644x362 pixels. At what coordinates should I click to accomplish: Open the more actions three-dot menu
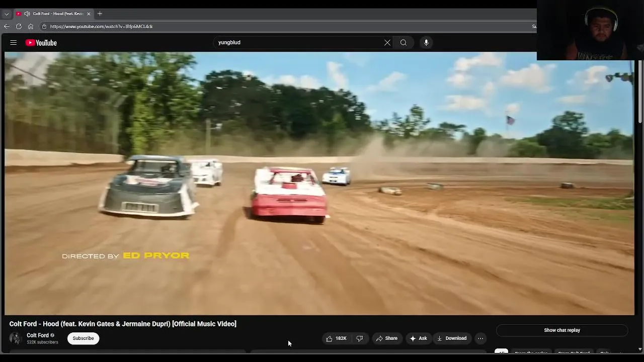tap(480, 338)
